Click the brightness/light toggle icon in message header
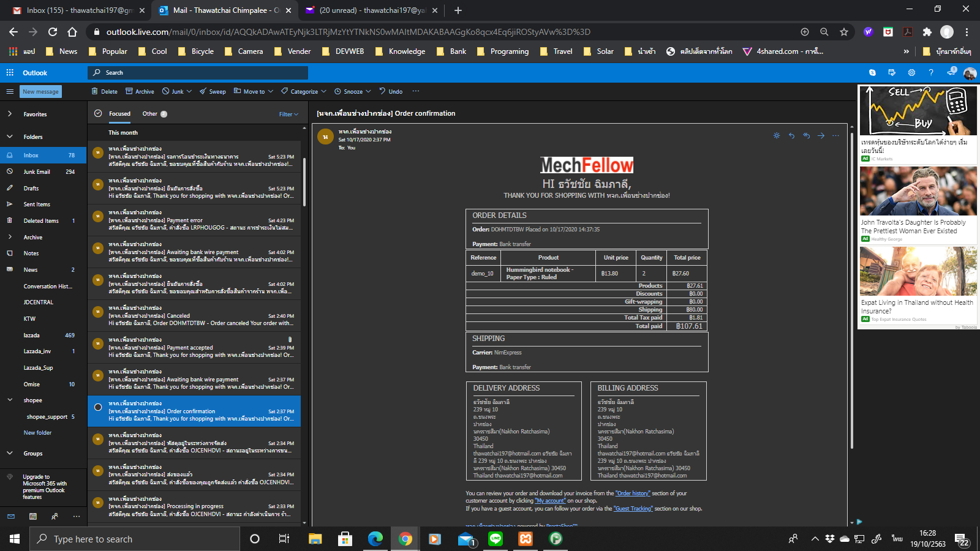Viewport: 980px width, 551px height. (x=777, y=135)
